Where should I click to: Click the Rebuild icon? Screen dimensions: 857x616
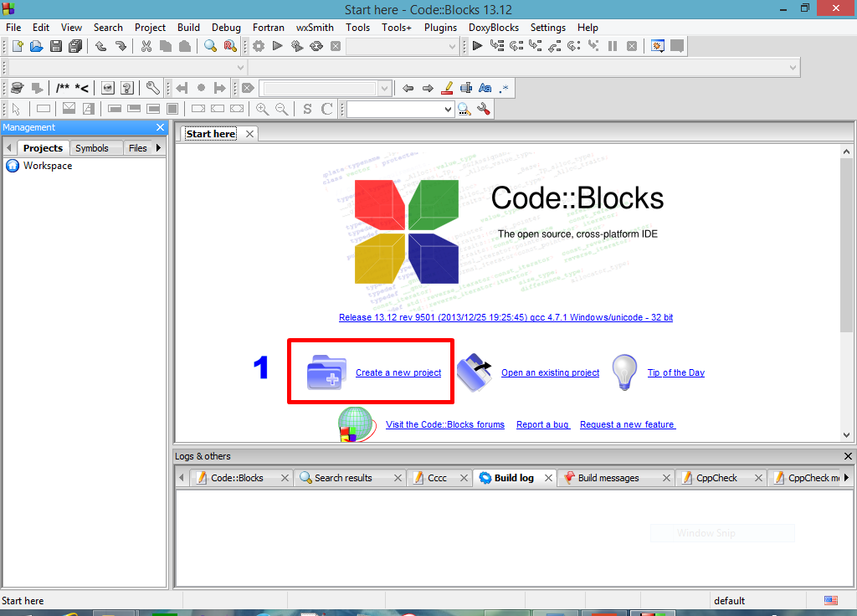316,47
